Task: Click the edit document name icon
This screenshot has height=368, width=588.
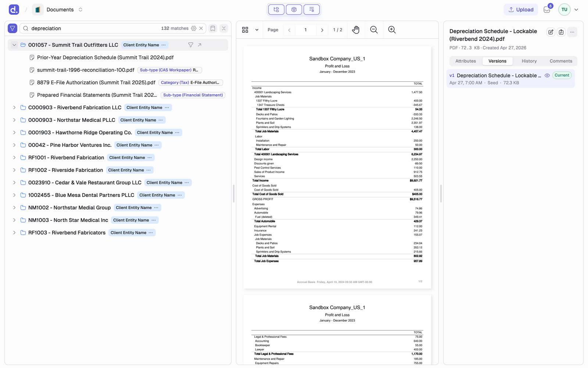Action: pyautogui.click(x=551, y=32)
